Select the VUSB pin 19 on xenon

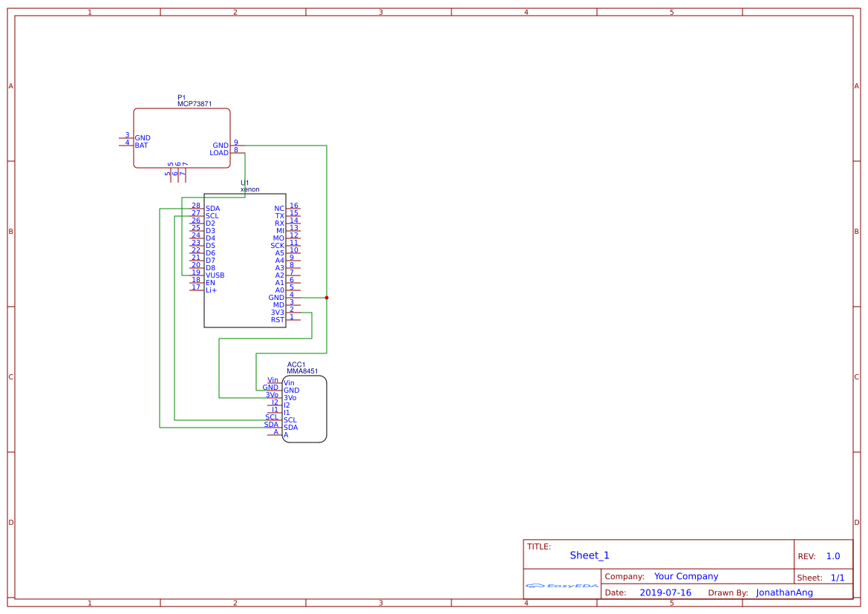[197, 275]
